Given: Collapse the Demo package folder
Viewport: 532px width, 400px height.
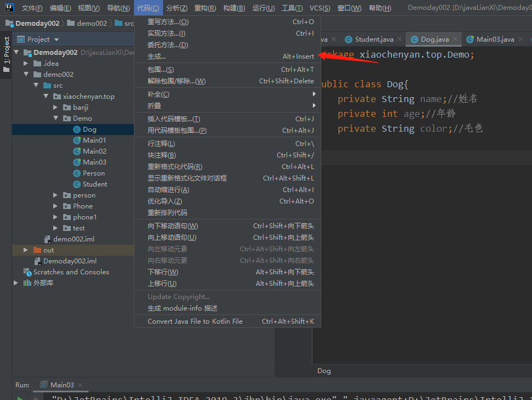Looking at the screenshot, I should click(56, 119).
